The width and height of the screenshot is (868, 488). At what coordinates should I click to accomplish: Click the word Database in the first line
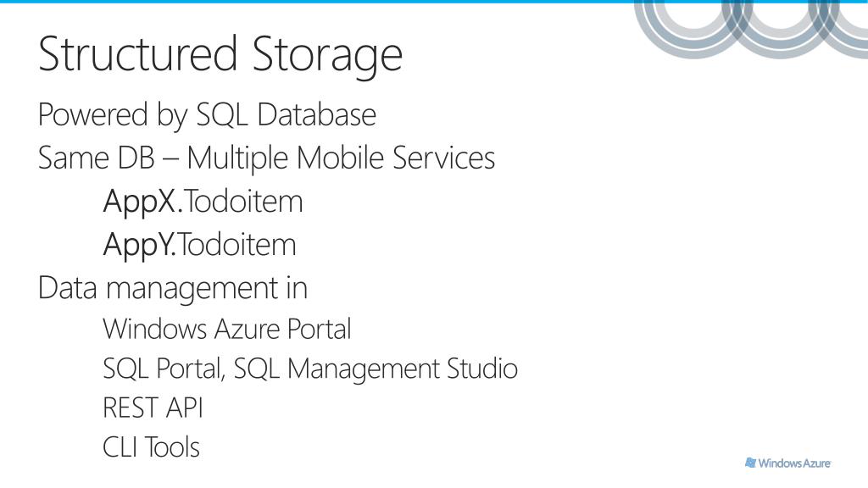(x=317, y=114)
